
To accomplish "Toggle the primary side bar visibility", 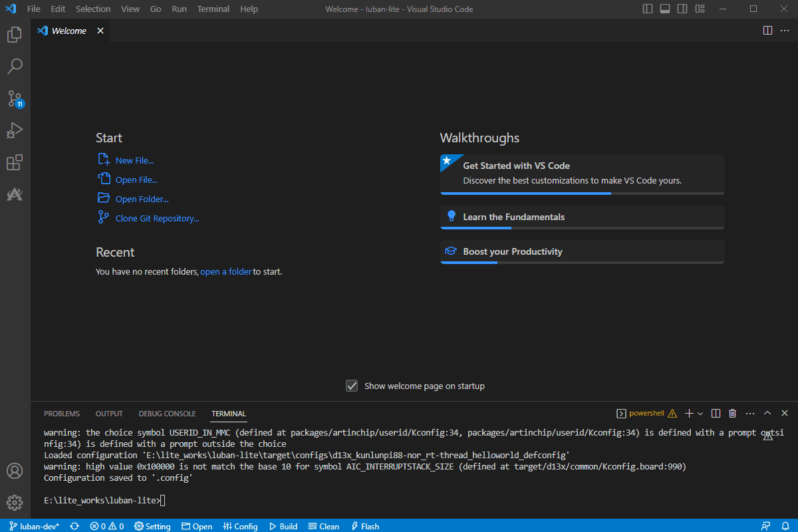I will [x=648, y=9].
